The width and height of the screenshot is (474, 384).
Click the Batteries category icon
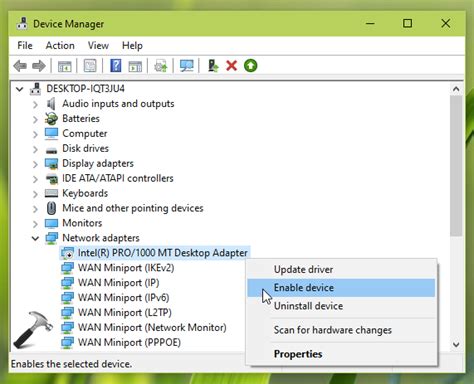(x=51, y=119)
